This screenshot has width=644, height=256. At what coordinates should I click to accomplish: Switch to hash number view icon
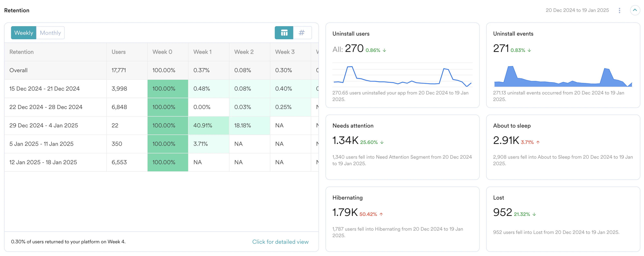point(302,33)
